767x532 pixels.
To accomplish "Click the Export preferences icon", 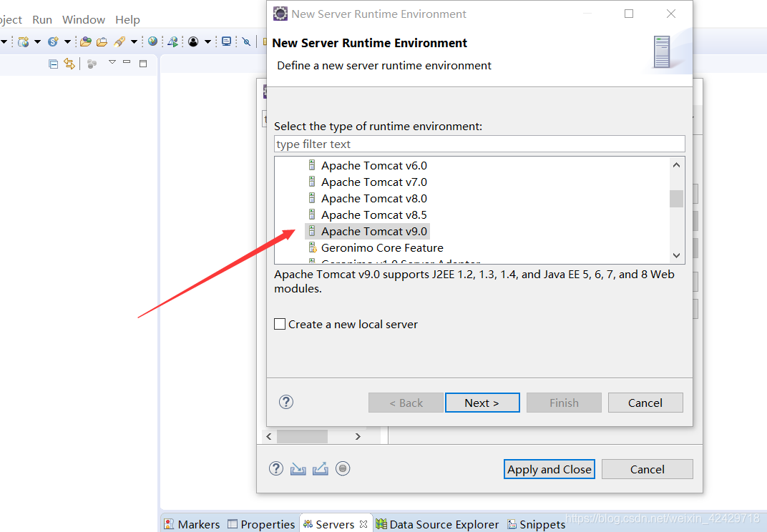I will (x=321, y=469).
